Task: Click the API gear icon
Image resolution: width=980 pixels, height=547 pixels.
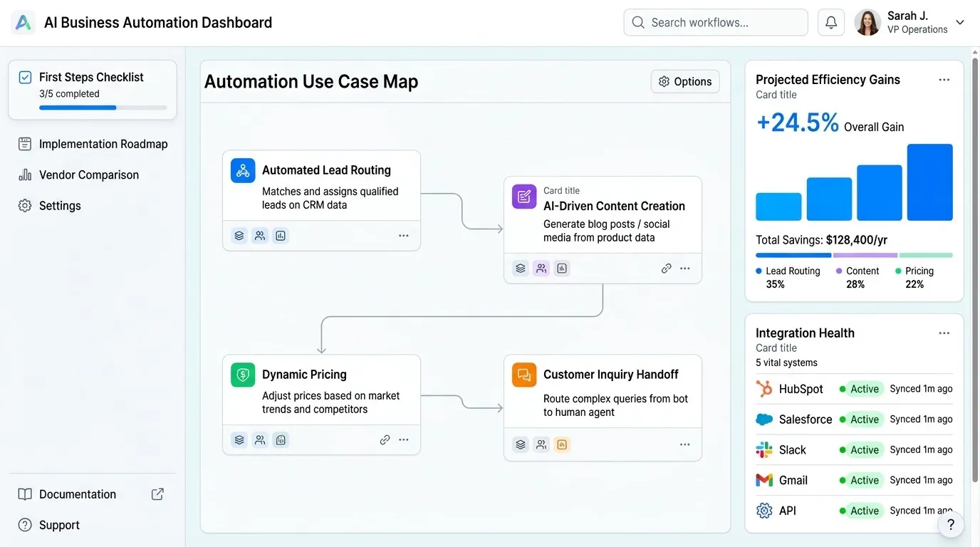Action: [x=764, y=511]
